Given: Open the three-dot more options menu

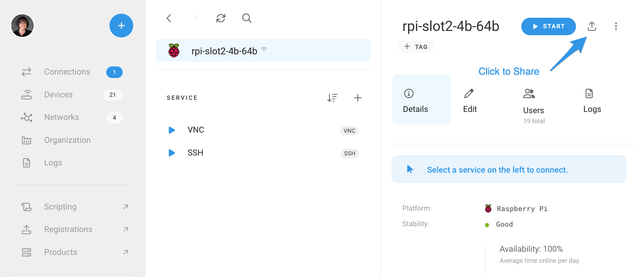Looking at the screenshot, I should point(616,26).
